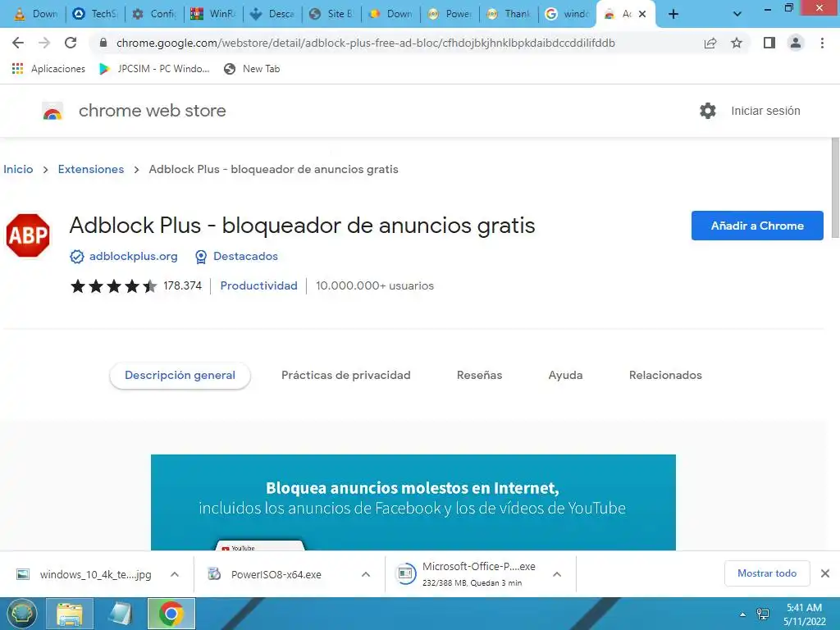Switch to the TechS browser tab
Screen dimensions: 840x630
coord(95,14)
